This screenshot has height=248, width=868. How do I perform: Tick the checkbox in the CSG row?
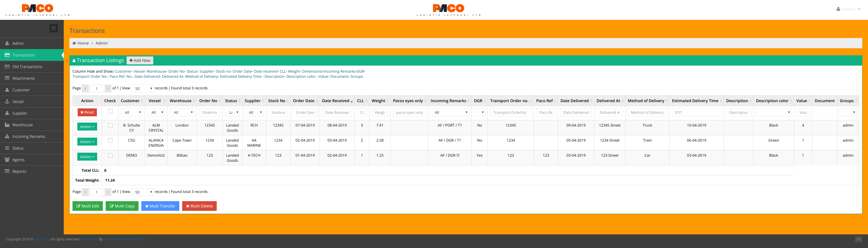pos(110,140)
